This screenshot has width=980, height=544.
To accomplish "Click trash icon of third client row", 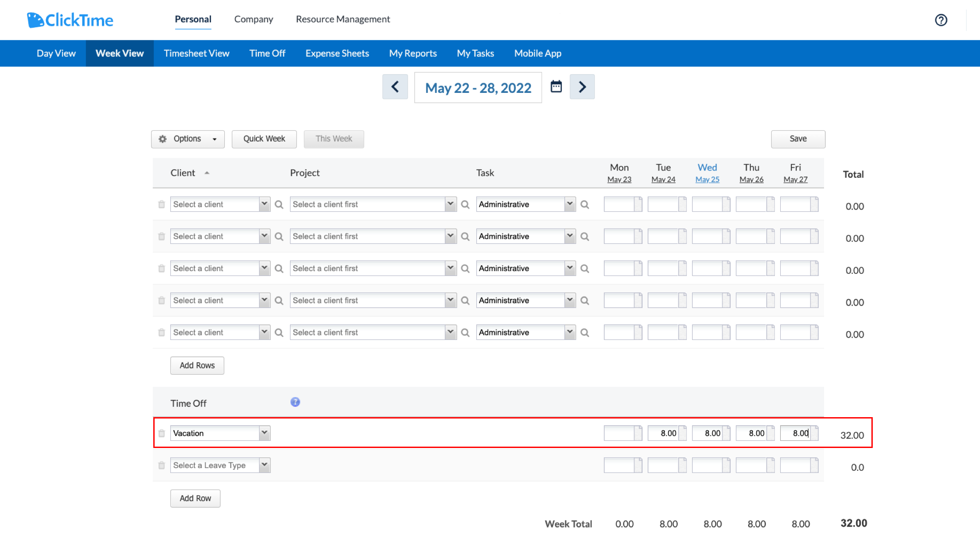I will (161, 268).
